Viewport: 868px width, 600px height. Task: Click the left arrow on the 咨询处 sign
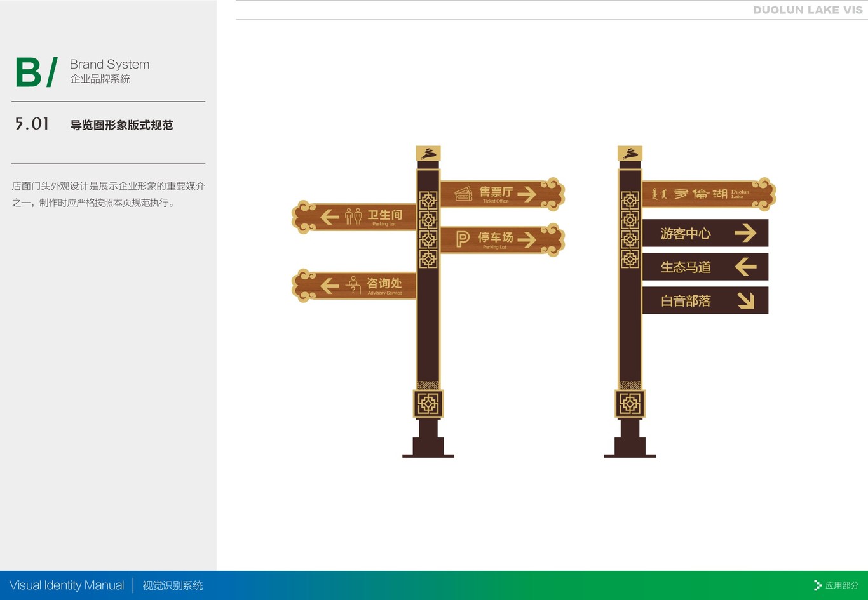[x=329, y=286]
